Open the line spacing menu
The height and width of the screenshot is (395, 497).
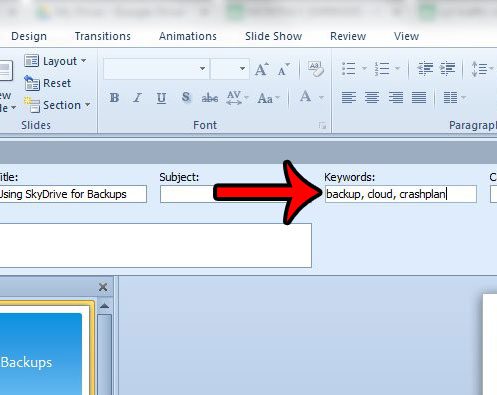pos(482,69)
